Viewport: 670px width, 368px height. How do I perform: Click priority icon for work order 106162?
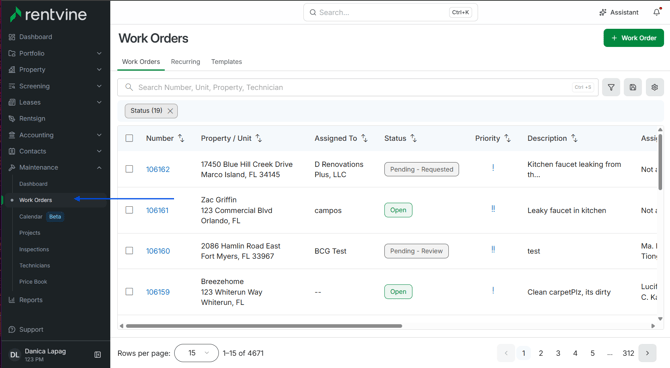tap(493, 168)
